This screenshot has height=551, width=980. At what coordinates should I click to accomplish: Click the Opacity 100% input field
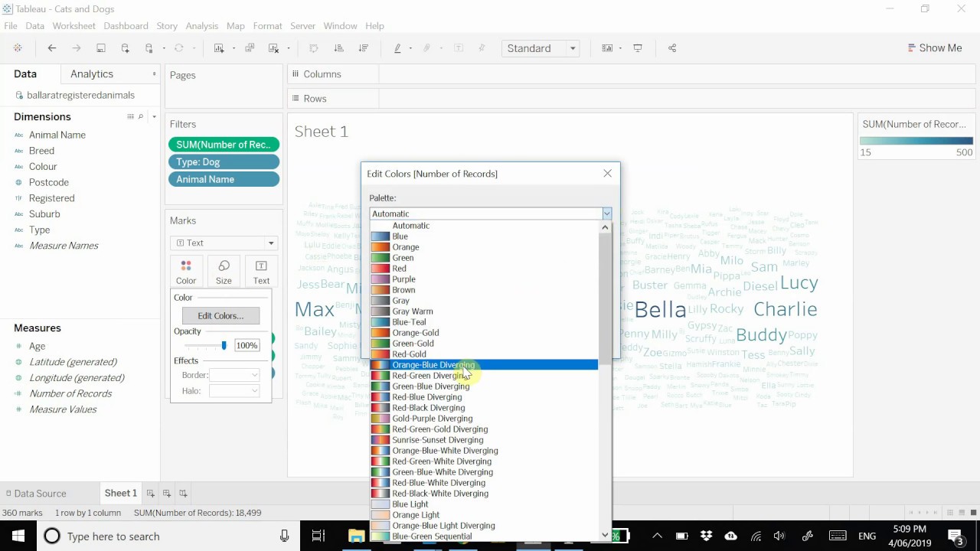[x=247, y=346]
